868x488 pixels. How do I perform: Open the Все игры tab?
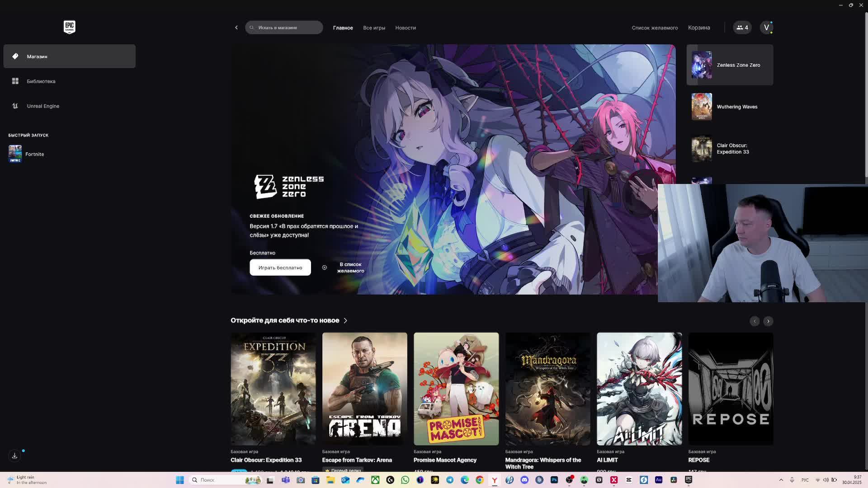pos(374,28)
